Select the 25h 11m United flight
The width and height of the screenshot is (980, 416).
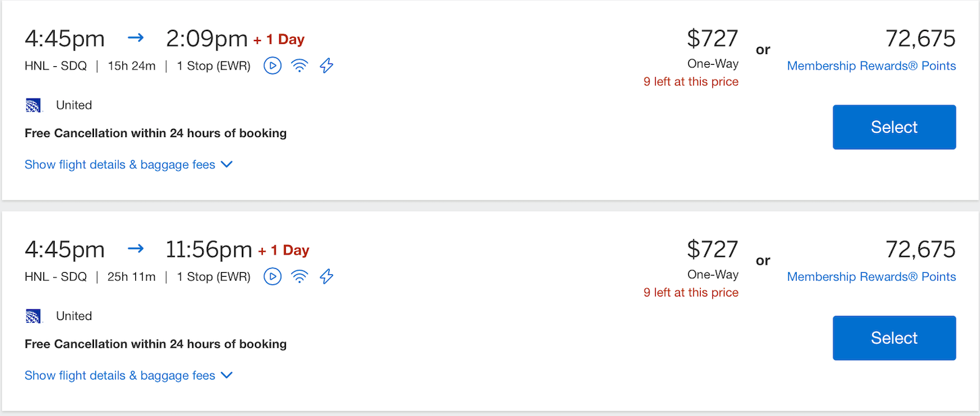(x=893, y=338)
